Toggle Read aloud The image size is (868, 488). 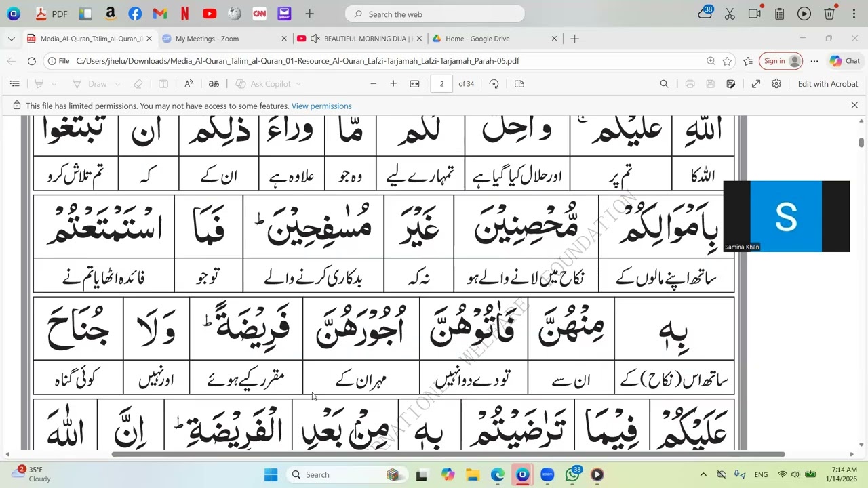(189, 84)
